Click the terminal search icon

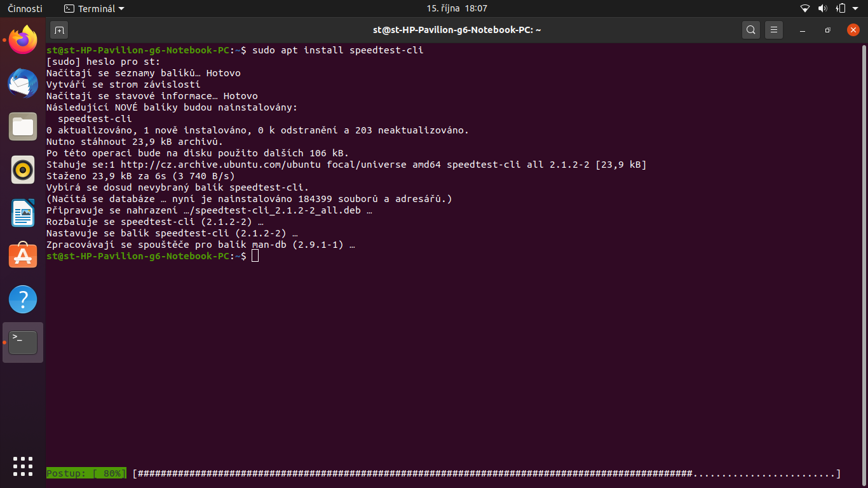751,30
